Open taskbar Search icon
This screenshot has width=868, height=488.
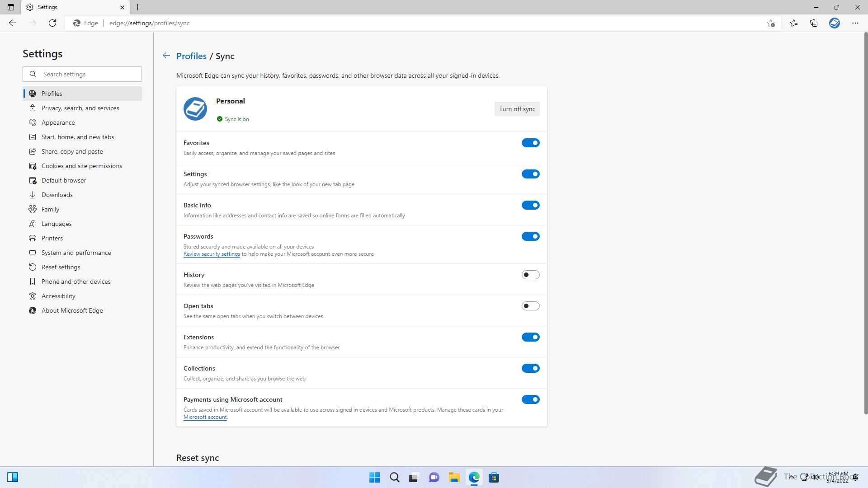click(394, 478)
